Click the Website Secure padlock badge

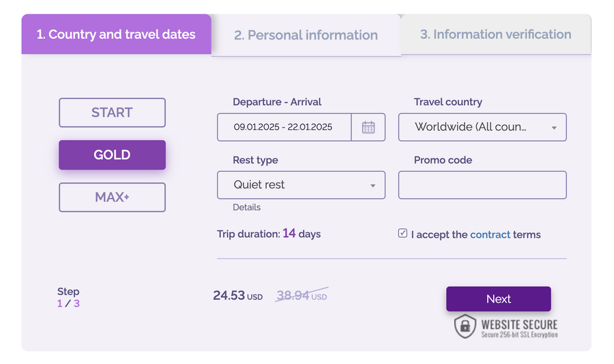(x=506, y=326)
